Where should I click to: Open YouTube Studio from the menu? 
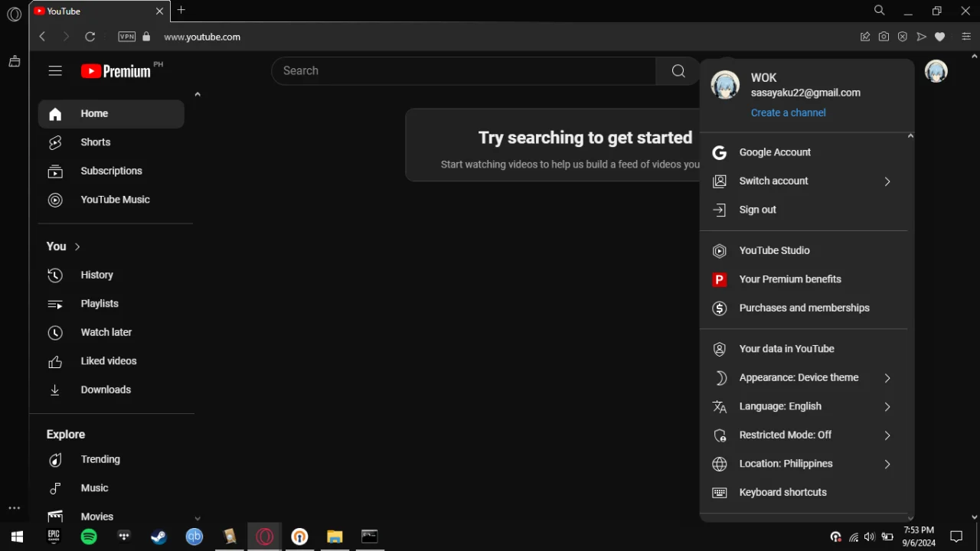pos(803,250)
